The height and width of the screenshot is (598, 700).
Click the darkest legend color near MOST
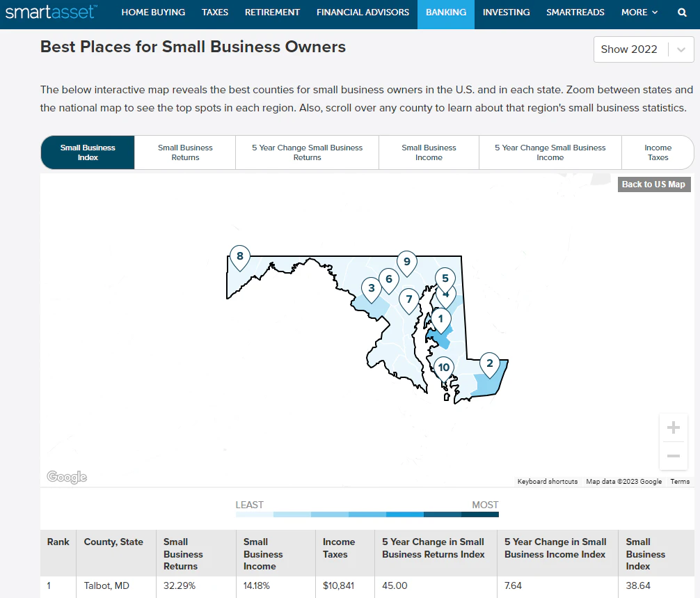[x=480, y=514]
